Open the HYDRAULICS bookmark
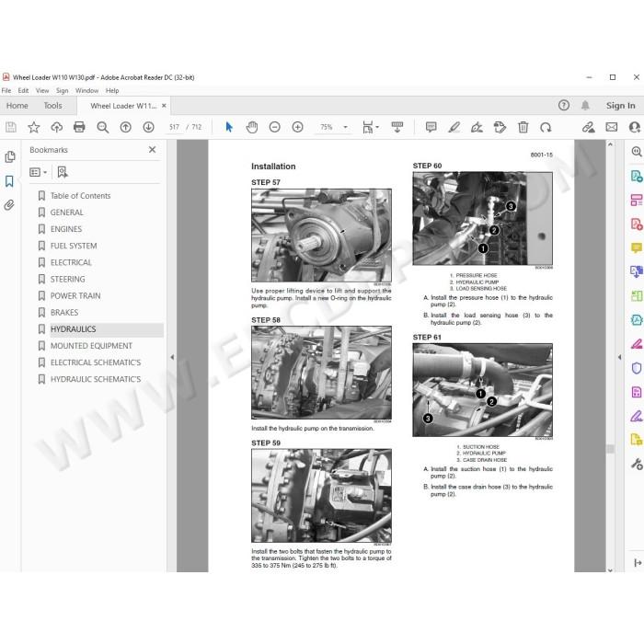The image size is (644, 644). pos(73,329)
